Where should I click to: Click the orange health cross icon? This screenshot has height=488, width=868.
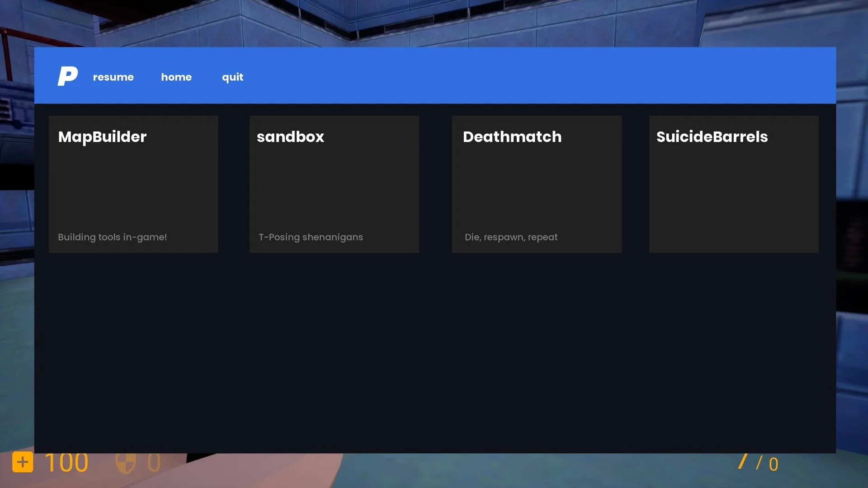23,462
